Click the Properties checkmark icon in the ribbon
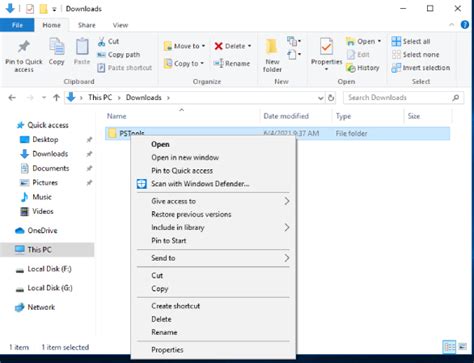474x363 pixels. (x=326, y=46)
